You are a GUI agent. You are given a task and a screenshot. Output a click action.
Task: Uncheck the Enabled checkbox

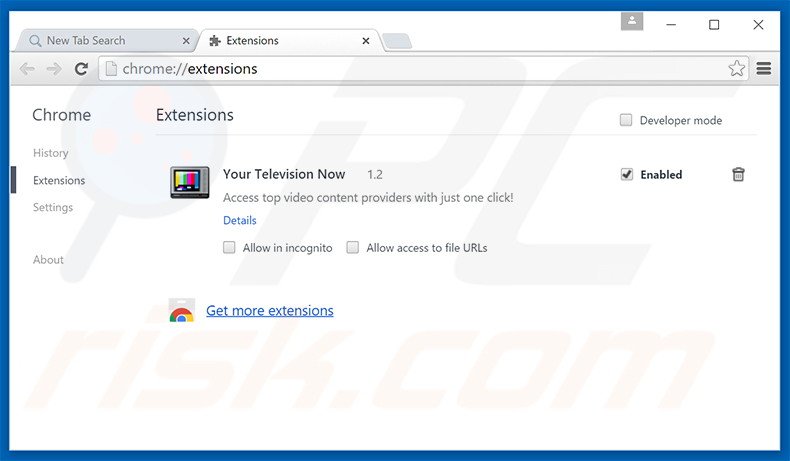pos(626,174)
